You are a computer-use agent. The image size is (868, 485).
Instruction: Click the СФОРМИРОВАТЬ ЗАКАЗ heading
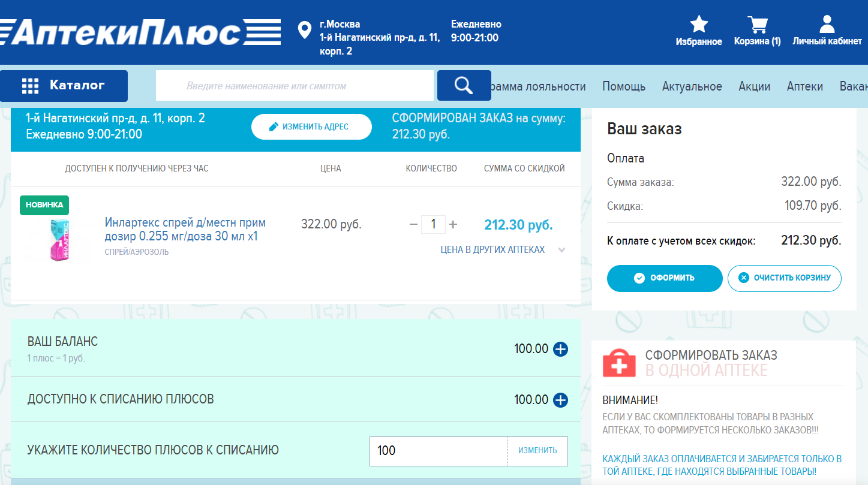coord(711,355)
